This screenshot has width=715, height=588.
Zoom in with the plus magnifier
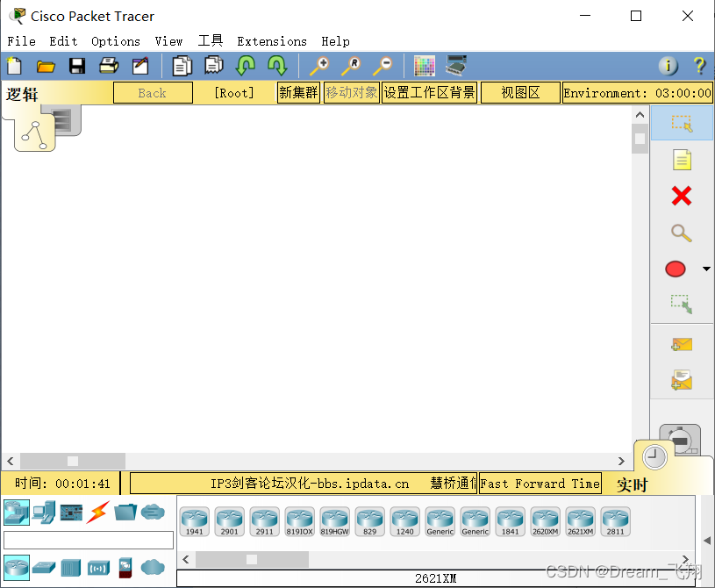pyautogui.click(x=319, y=66)
